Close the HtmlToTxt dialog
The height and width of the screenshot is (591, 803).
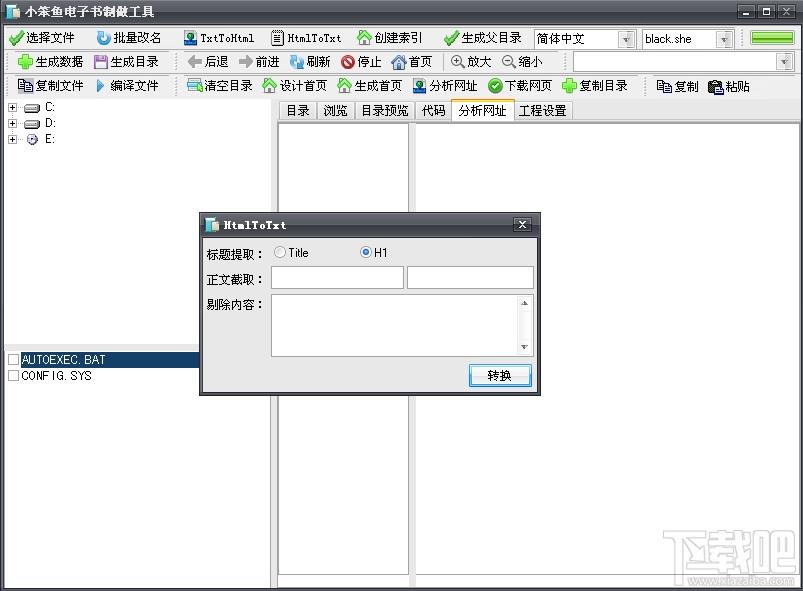coord(521,225)
